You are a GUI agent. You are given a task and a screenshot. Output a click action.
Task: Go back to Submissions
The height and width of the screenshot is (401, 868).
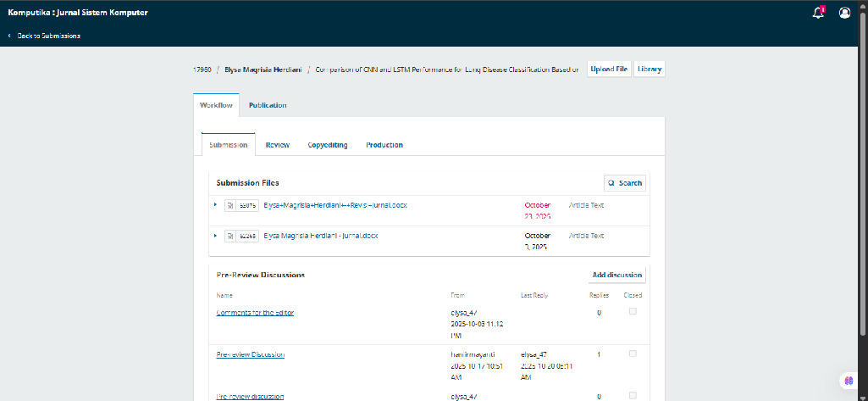(44, 36)
